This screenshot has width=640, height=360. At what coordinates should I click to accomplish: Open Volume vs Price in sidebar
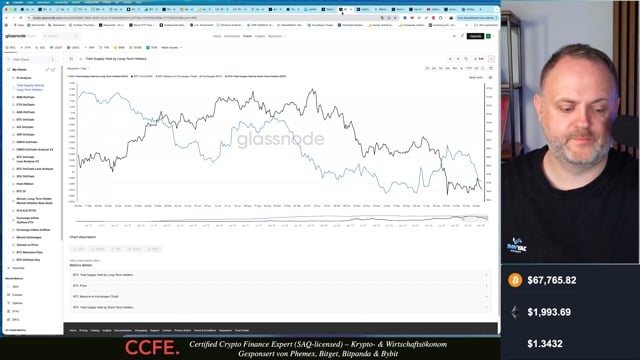[27, 244]
